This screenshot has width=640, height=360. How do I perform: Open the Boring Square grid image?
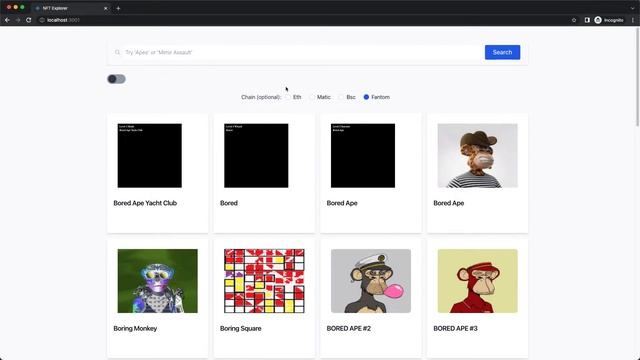[x=264, y=281]
